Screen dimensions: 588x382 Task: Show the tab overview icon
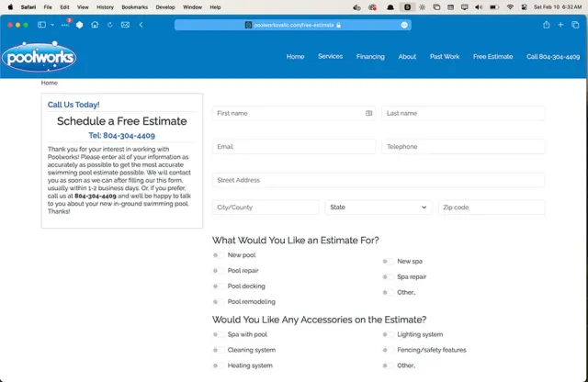[x=575, y=25]
